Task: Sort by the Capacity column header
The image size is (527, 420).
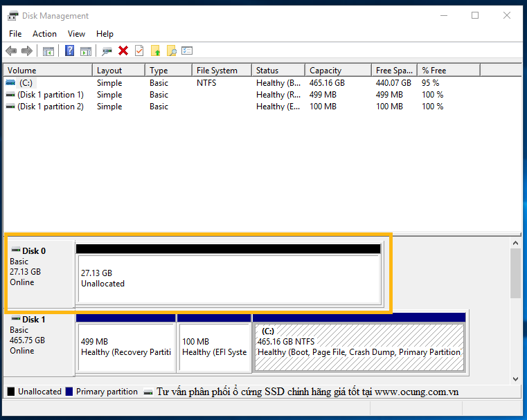Action: tap(339, 71)
